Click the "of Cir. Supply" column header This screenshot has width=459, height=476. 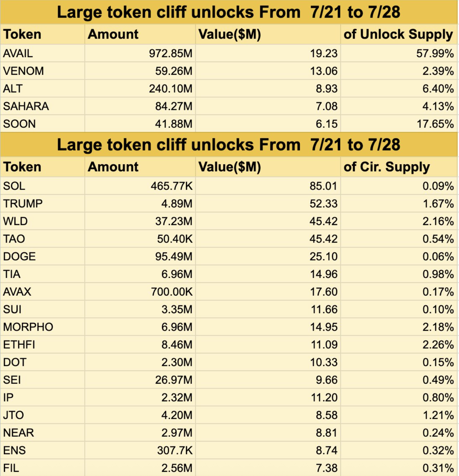(x=387, y=167)
